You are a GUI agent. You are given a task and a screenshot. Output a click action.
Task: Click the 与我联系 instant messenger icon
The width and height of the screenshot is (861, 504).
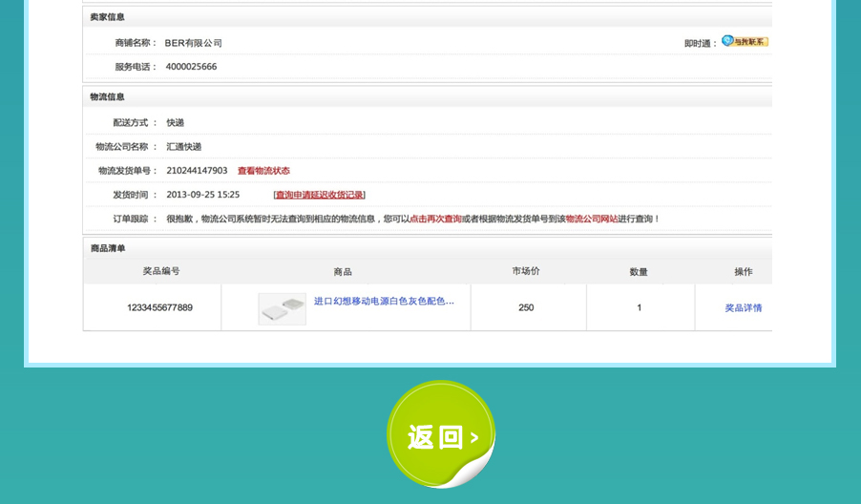coord(745,41)
